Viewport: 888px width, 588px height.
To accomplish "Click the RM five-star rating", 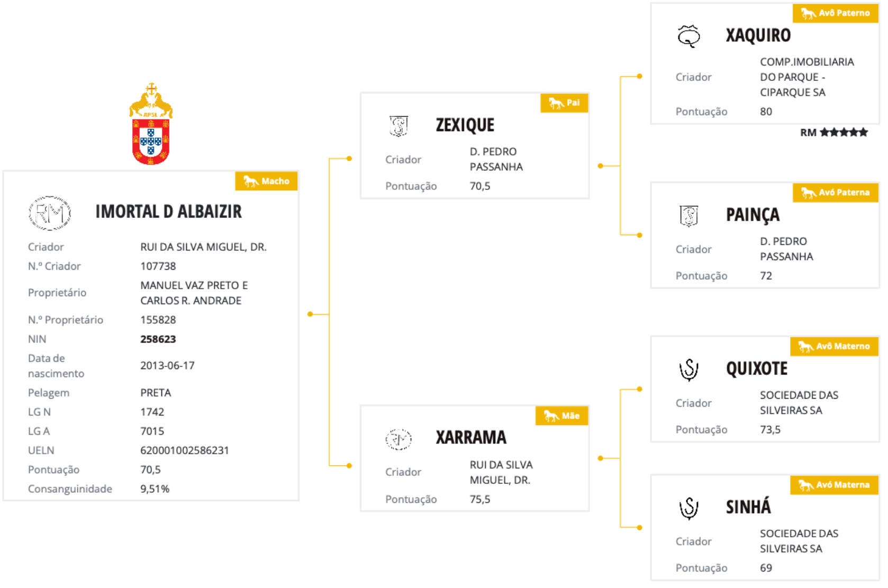I will click(833, 133).
